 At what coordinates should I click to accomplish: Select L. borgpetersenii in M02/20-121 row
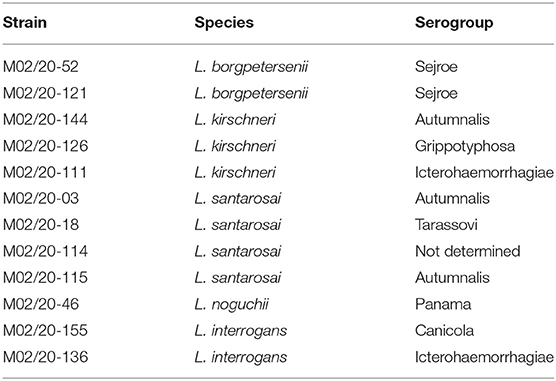[x=251, y=94]
